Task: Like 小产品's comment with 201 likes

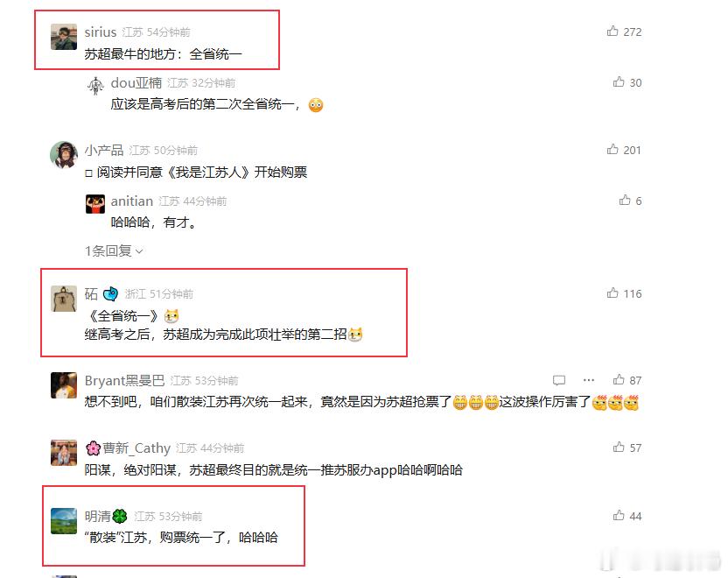Action: (612, 149)
